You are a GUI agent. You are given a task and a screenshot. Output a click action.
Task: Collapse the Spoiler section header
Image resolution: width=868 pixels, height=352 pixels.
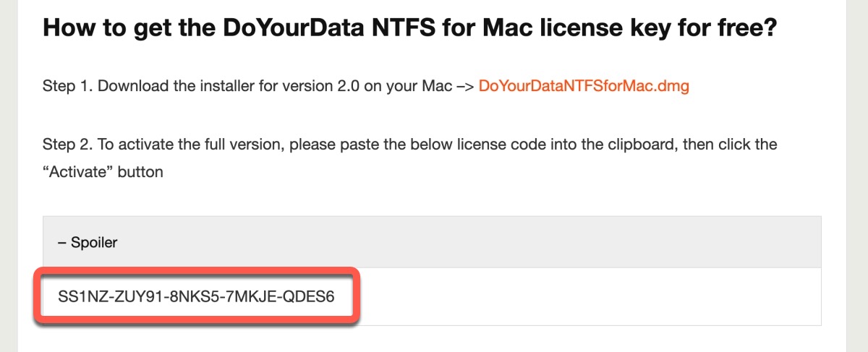coord(432,243)
